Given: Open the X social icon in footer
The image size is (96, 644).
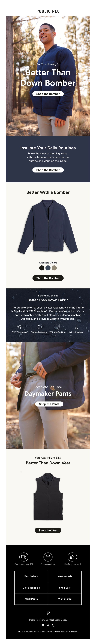Looking at the screenshot, I should (x=53, y=626).
